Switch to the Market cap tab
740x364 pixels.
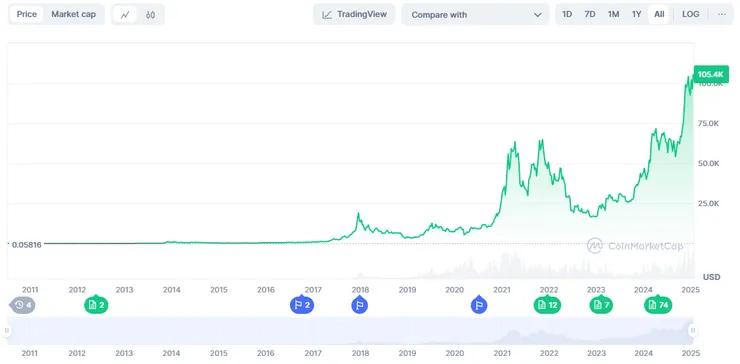coord(74,14)
